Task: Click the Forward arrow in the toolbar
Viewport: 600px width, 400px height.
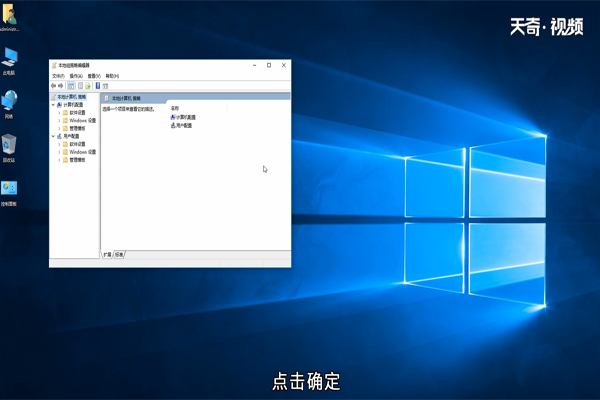Action: 61,86
